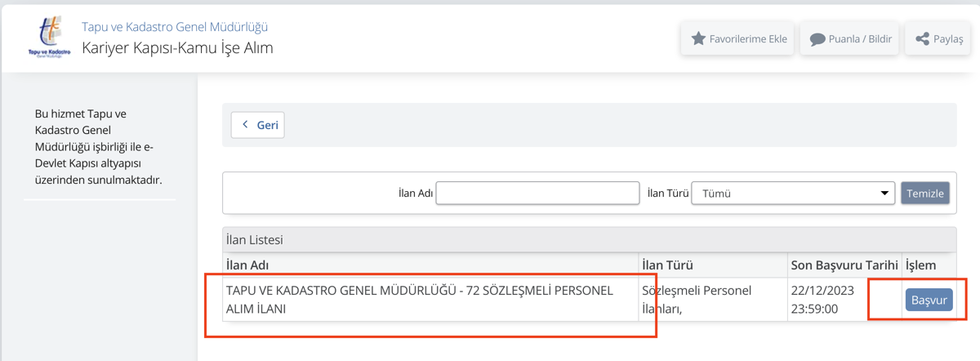
Task: Click the Geri button
Action: 258,125
